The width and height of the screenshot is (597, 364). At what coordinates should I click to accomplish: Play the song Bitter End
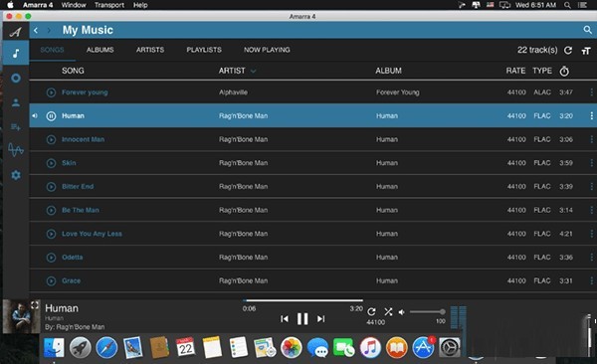tap(51, 187)
